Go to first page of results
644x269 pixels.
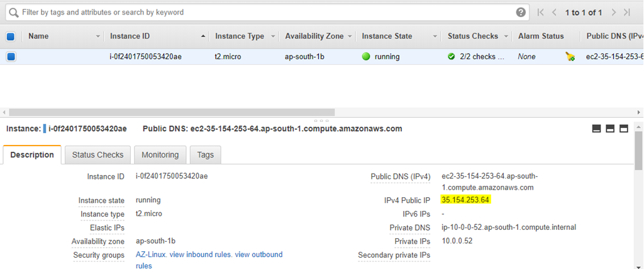pyautogui.click(x=540, y=13)
